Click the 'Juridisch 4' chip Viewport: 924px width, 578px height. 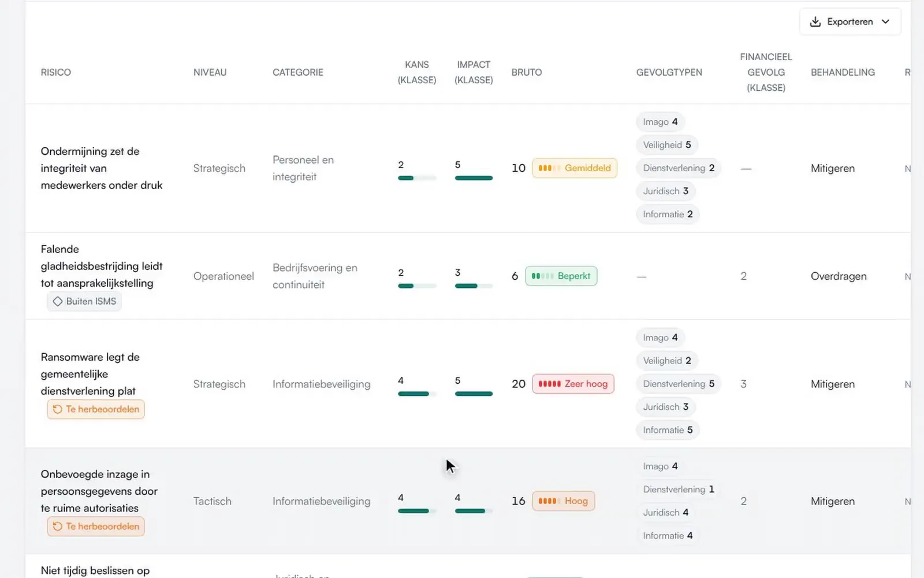pyautogui.click(x=666, y=513)
